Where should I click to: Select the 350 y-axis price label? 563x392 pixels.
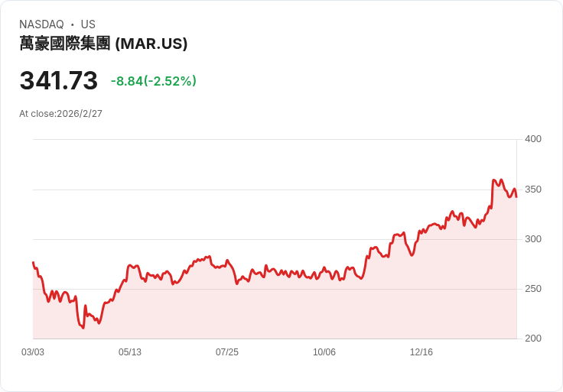click(x=533, y=190)
